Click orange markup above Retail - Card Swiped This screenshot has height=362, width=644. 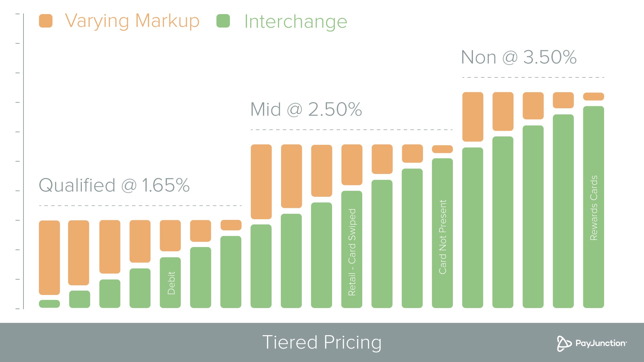(352, 165)
